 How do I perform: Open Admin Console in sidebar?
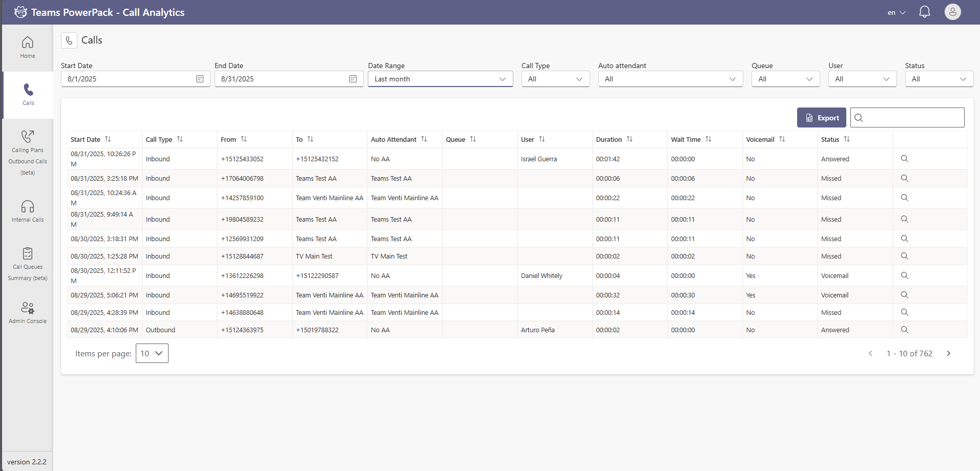(28, 313)
